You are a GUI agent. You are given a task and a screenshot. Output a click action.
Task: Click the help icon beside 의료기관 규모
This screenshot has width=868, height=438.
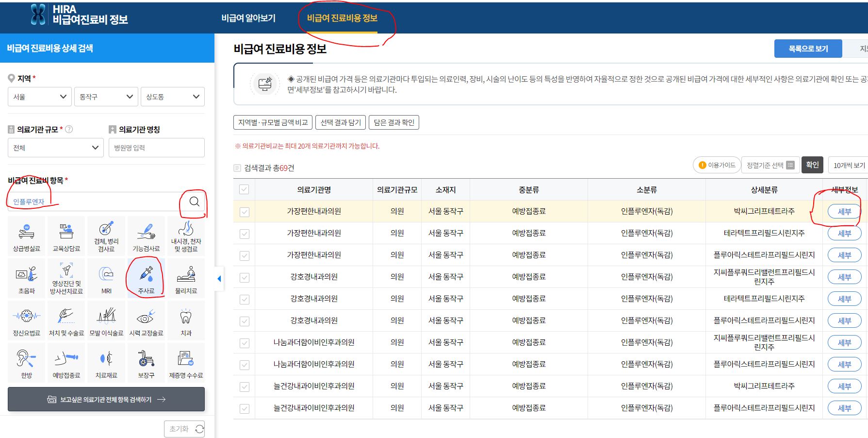[69, 129]
